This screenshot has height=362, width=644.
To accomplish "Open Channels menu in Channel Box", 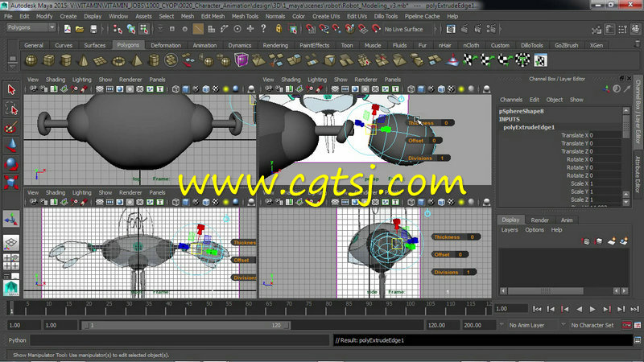I will tap(511, 100).
